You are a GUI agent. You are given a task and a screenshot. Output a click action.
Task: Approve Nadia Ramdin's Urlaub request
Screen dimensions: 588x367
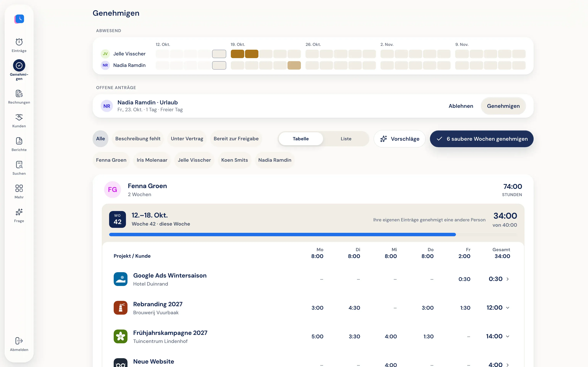503,106
